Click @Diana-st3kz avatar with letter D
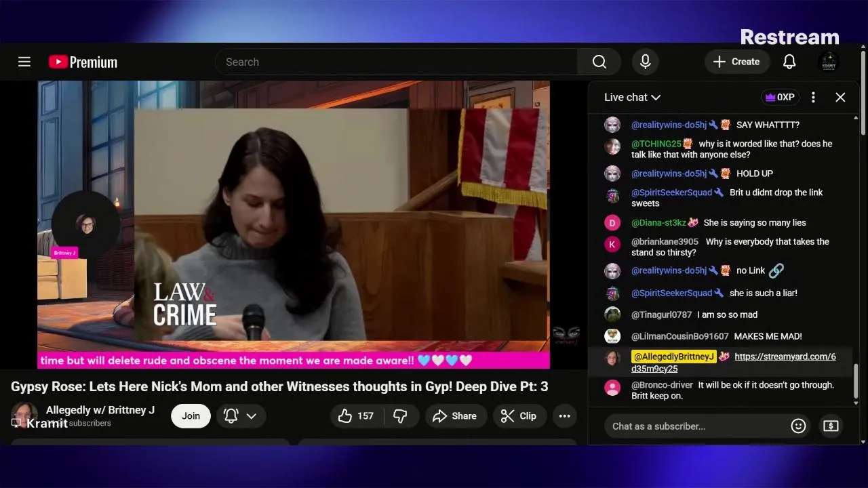This screenshot has height=488, width=868. point(612,222)
